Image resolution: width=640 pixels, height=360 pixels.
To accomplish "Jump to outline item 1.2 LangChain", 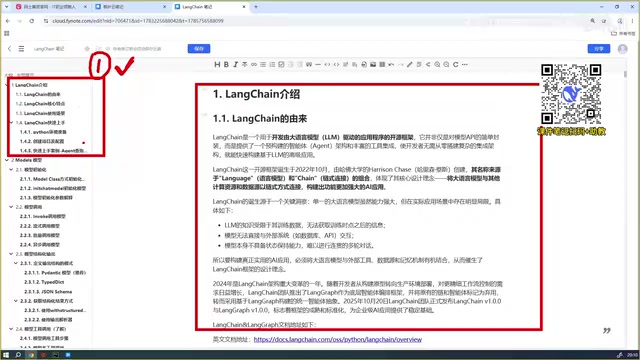I will pyautogui.click(x=40, y=104).
